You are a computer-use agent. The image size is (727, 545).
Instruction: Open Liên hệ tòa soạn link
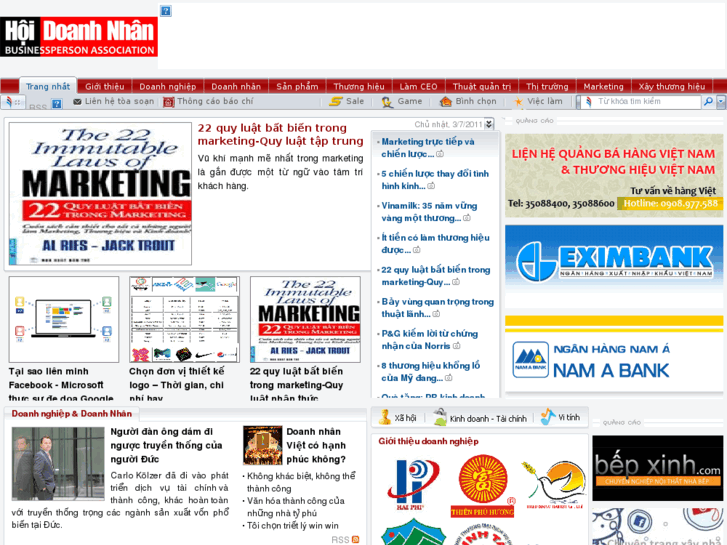pos(119,101)
